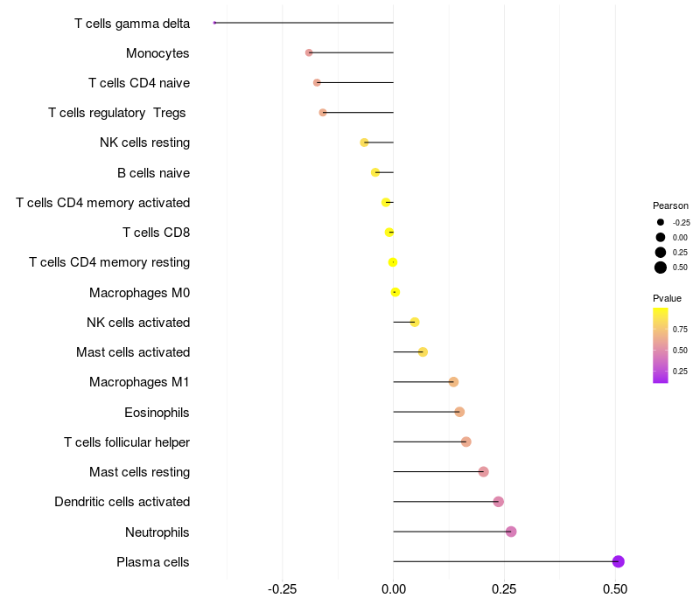Select the Mast cells resting dot

click(484, 471)
